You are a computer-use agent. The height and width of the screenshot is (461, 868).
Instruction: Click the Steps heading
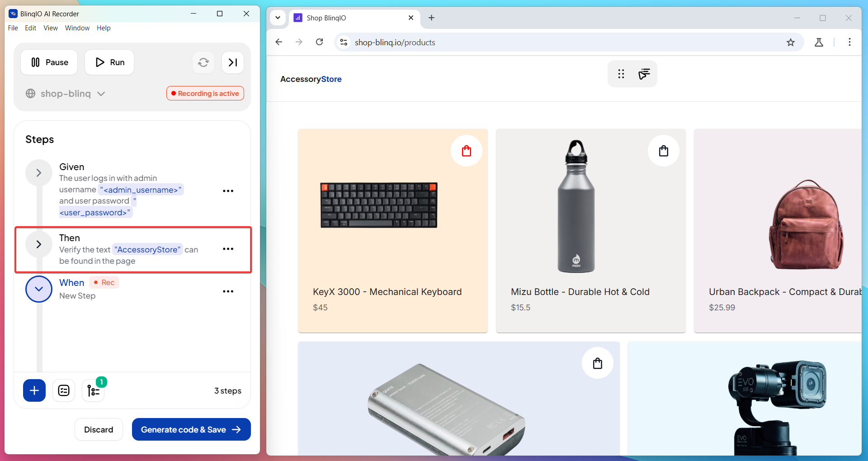click(x=40, y=139)
